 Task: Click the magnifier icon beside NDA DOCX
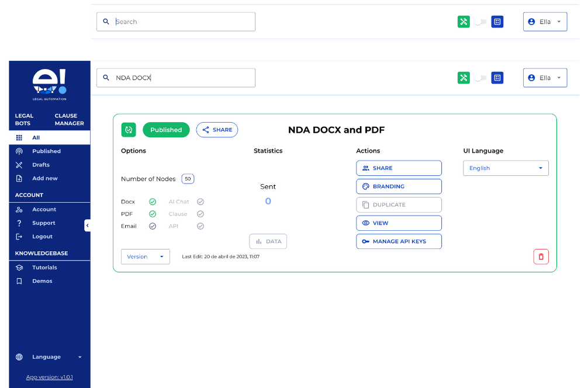point(106,78)
